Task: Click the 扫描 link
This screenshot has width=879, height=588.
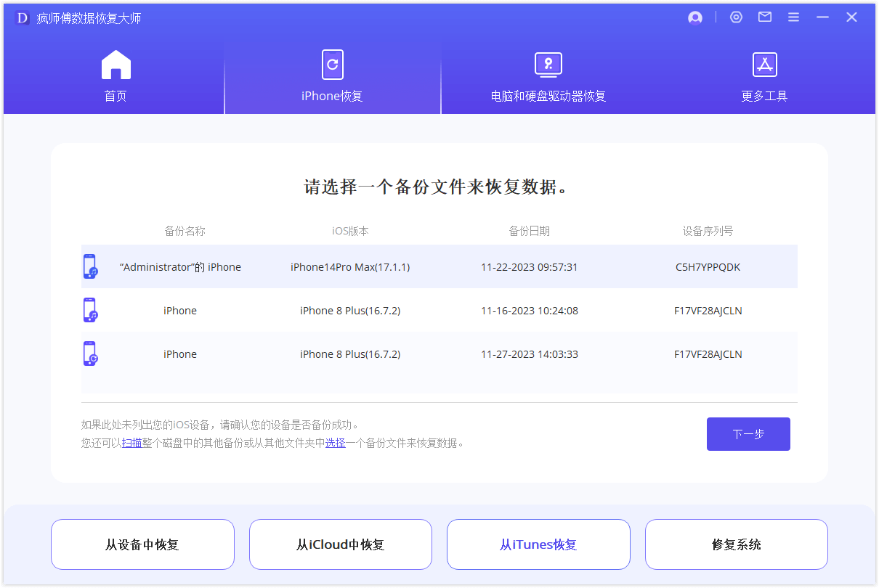Action: (132, 443)
